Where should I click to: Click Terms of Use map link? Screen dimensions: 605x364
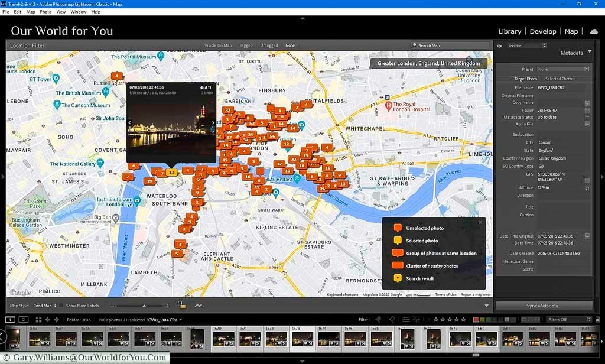tap(445, 294)
